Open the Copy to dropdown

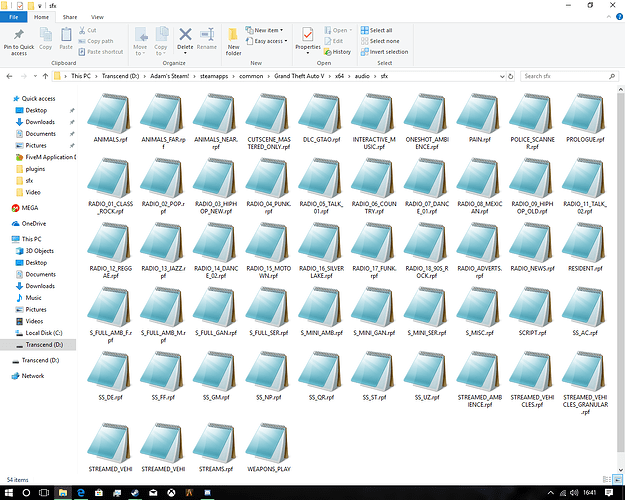pyautogui.click(x=161, y=41)
